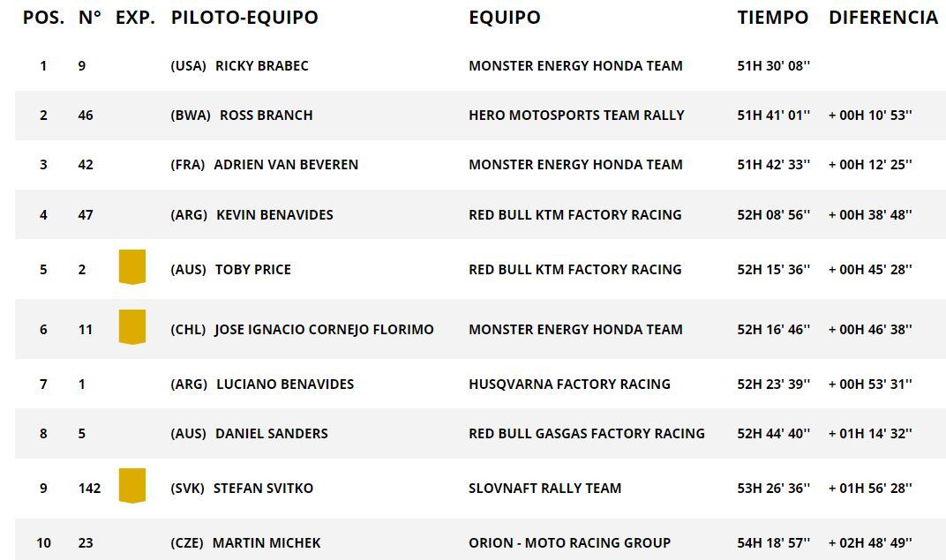The image size is (946, 560).
Task: Click Luciano Benavides rider name
Action: [x=284, y=385]
